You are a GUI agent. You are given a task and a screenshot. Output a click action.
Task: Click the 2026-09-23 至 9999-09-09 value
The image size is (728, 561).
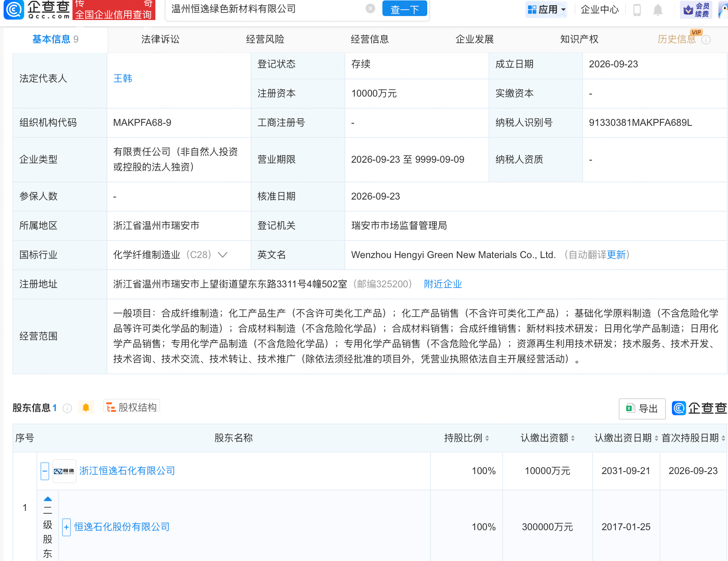[408, 159]
